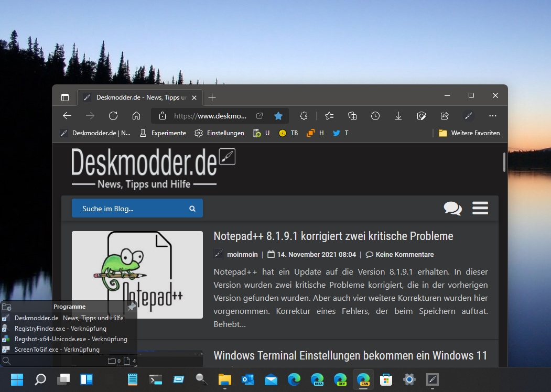Viewport: 551px width, 392px height.
Task: Open the Einstellungen bookmark
Action: (x=219, y=133)
